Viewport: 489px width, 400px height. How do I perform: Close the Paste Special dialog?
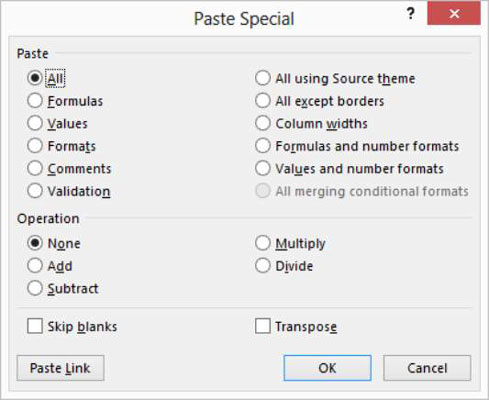(454, 14)
